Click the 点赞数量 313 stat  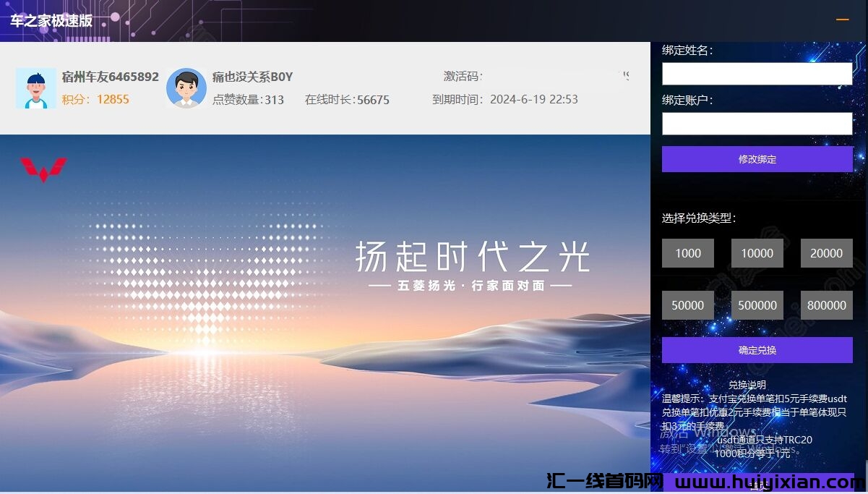pos(248,100)
